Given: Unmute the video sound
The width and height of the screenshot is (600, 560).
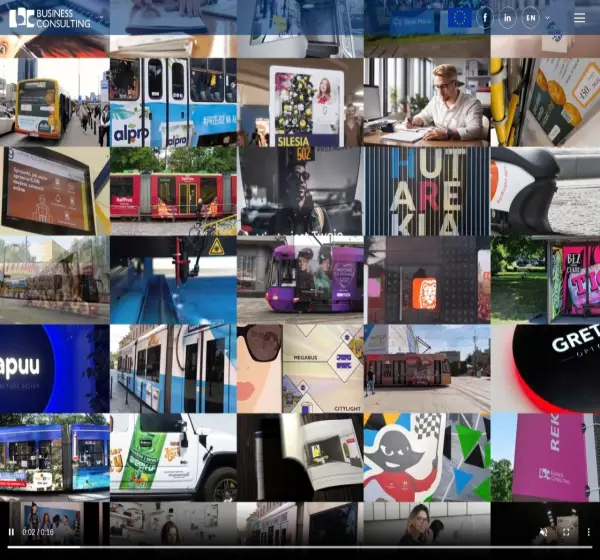Looking at the screenshot, I should coord(543,532).
